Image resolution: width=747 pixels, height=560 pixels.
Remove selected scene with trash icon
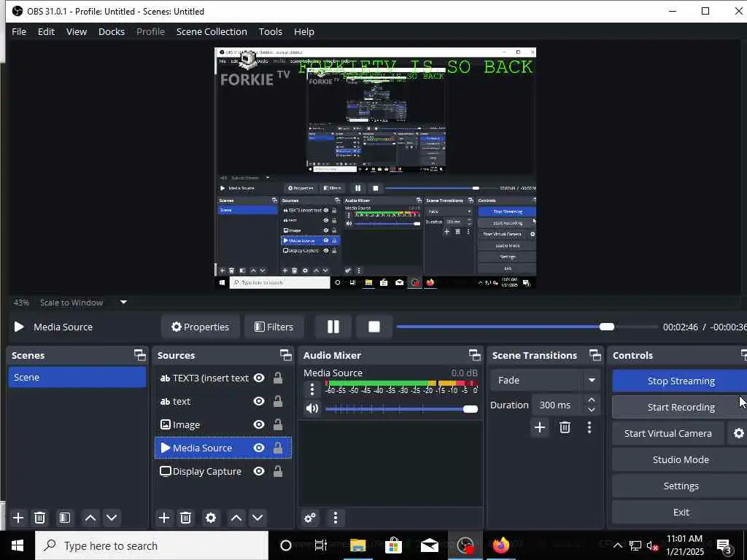[x=40, y=518]
